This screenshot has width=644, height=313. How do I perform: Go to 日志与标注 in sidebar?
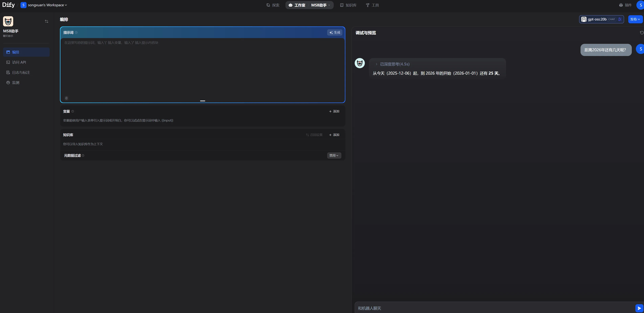tap(21, 72)
